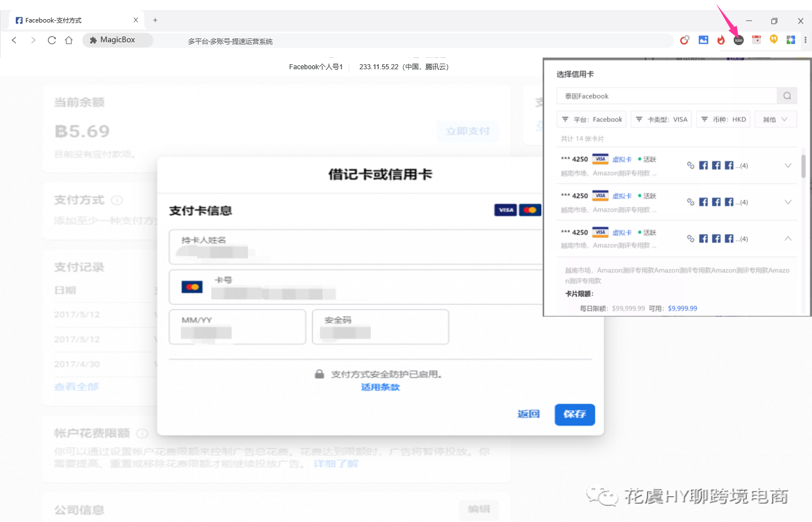Open the 查看全部 view all link
The width and height of the screenshot is (812, 522).
76,387
